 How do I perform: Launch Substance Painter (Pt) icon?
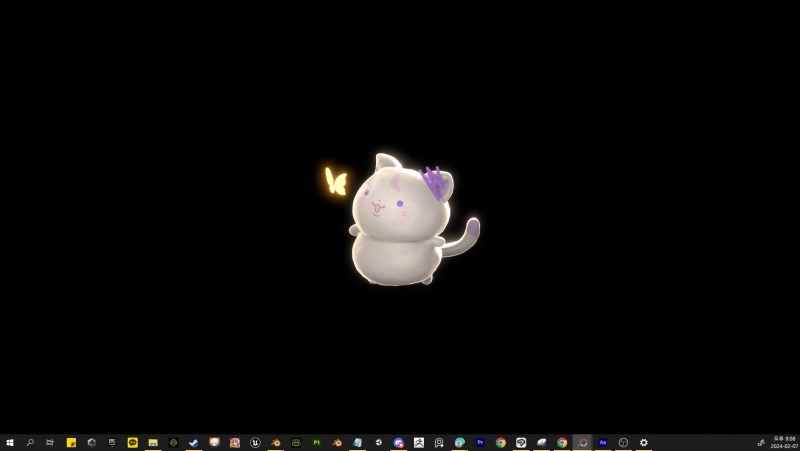317,442
